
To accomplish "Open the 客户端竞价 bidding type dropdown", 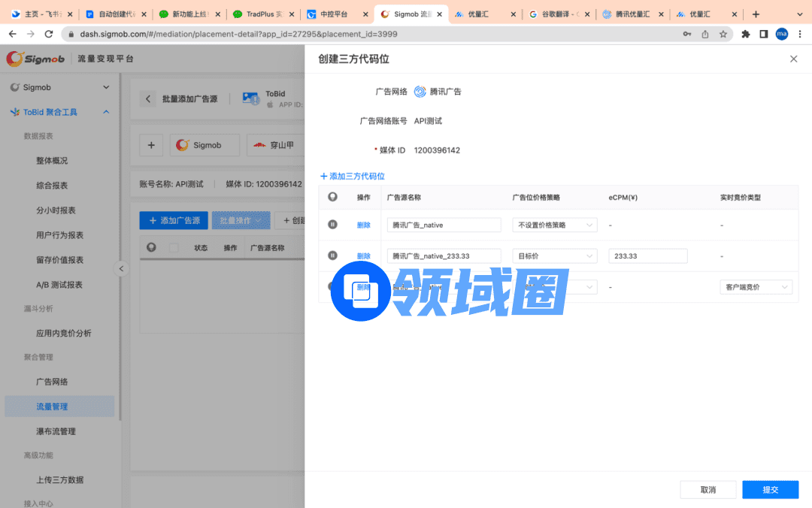I will tap(756, 287).
